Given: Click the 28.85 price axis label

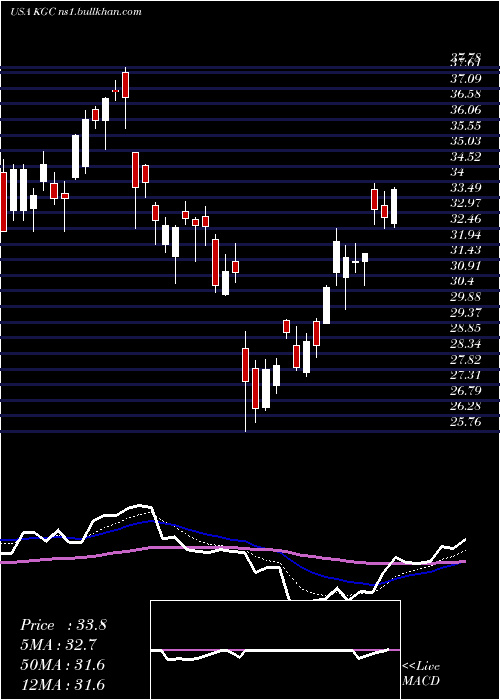Looking at the screenshot, I should (467, 329).
